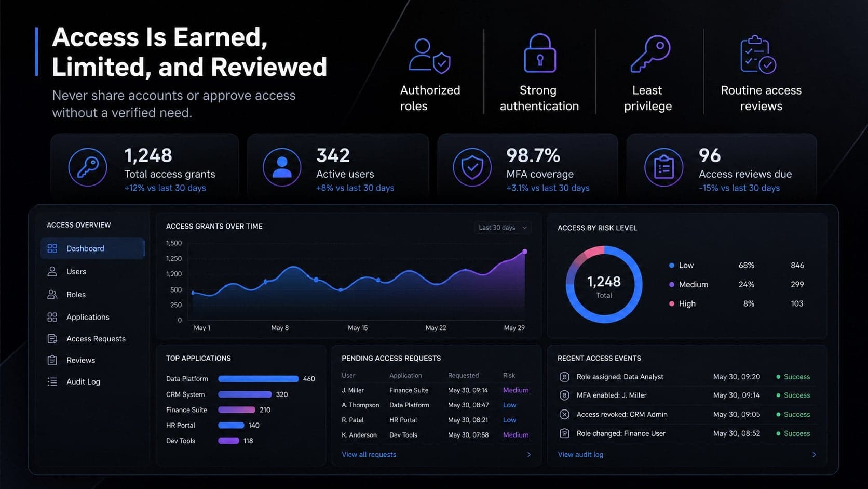Click the donut chart 1,248 Total

click(x=604, y=284)
